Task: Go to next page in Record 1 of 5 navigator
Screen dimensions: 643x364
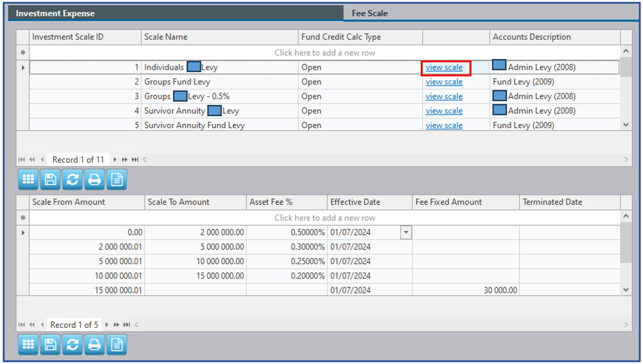Action: tap(117, 325)
